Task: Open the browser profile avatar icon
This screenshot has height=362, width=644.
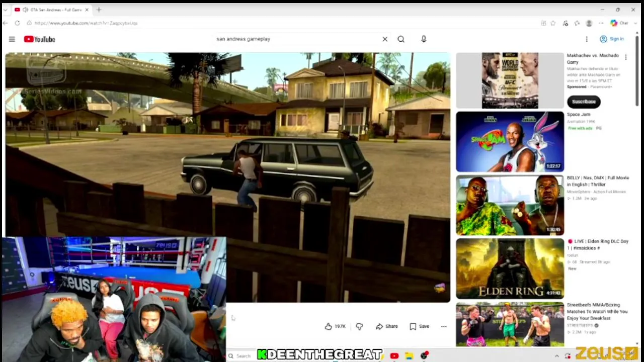Action: click(589, 23)
